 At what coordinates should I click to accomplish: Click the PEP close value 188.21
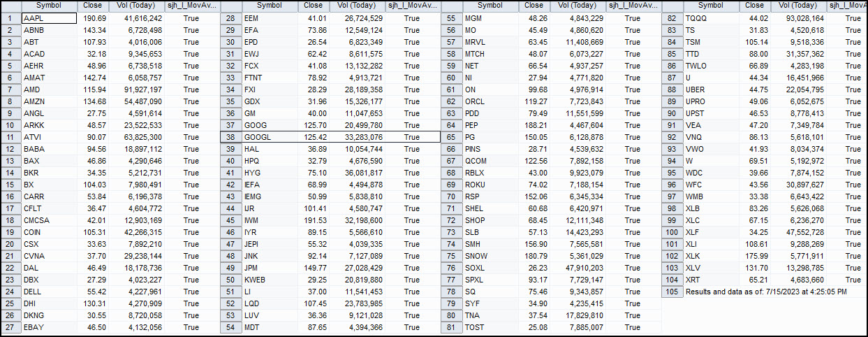[x=534, y=125]
